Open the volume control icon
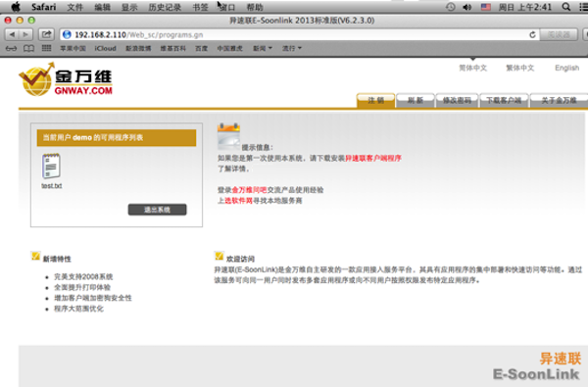Viewport: 588px width, 387px height. tap(467, 7)
